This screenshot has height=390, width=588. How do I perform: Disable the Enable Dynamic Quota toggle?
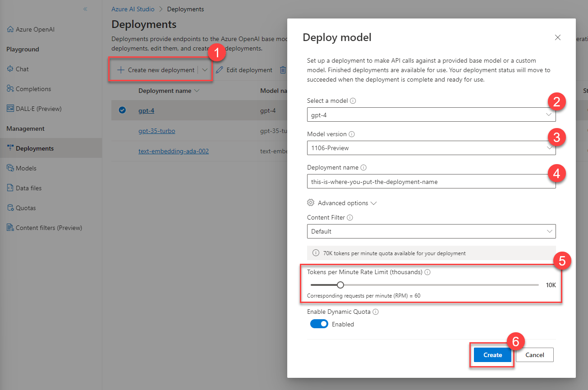[x=319, y=324]
